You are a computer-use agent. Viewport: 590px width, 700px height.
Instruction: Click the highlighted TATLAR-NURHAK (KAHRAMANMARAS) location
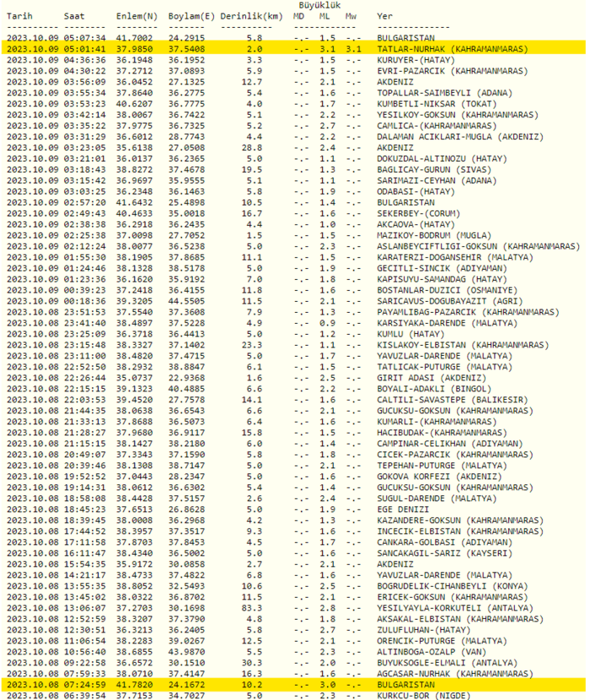click(452, 49)
